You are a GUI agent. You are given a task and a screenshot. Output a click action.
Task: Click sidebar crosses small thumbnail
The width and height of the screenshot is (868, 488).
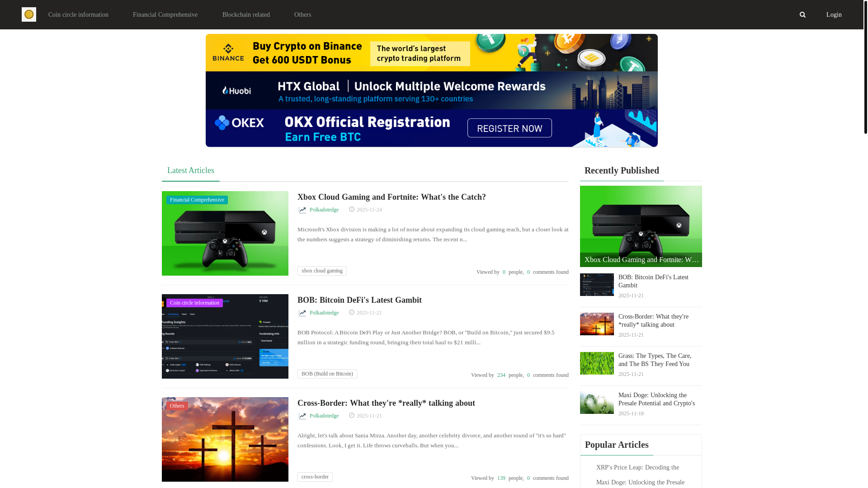(x=597, y=324)
